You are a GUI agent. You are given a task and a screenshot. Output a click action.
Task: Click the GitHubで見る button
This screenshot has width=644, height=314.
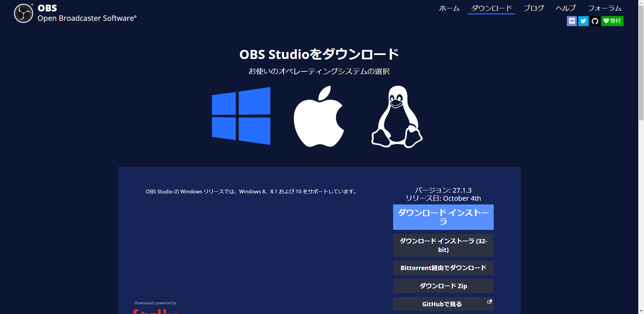pyautogui.click(x=443, y=304)
